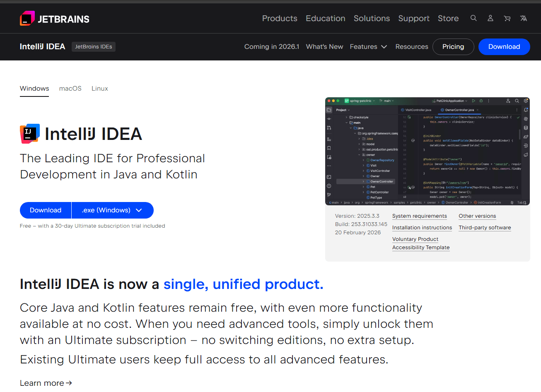541x392 pixels.
Task: Open the Store menu
Action: pos(448,19)
